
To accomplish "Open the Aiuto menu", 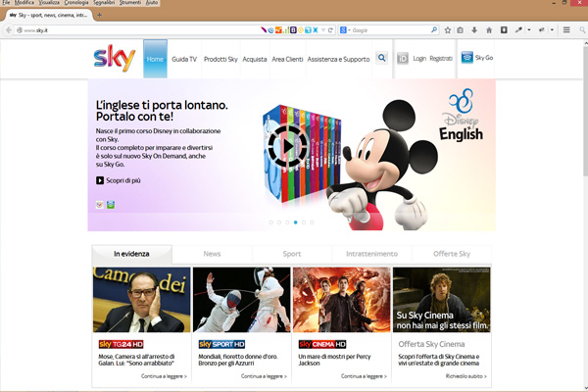I will 152,3.
